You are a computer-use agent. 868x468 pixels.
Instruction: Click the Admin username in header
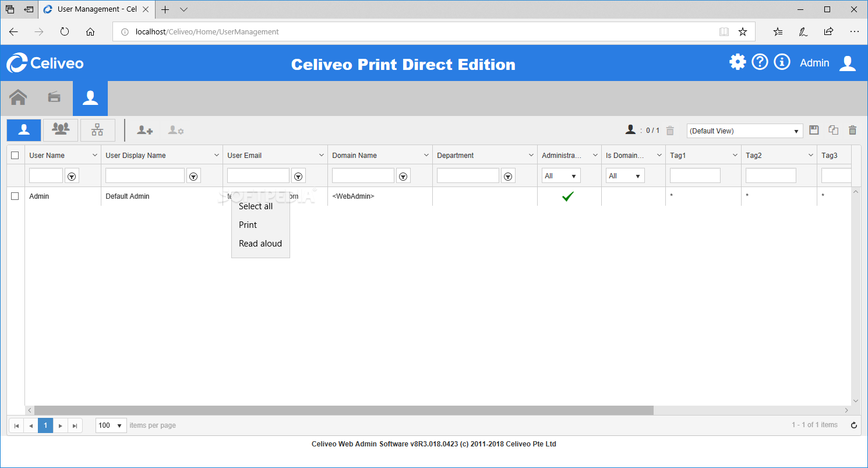tap(814, 63)
